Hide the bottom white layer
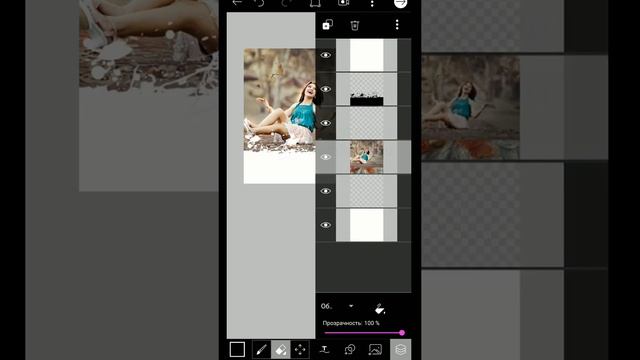This screenshot has width=640, height=360. [x=326, y=225]
